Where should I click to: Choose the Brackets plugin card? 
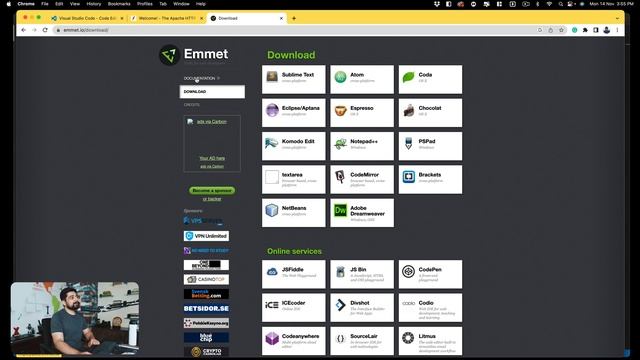(430, 179)
